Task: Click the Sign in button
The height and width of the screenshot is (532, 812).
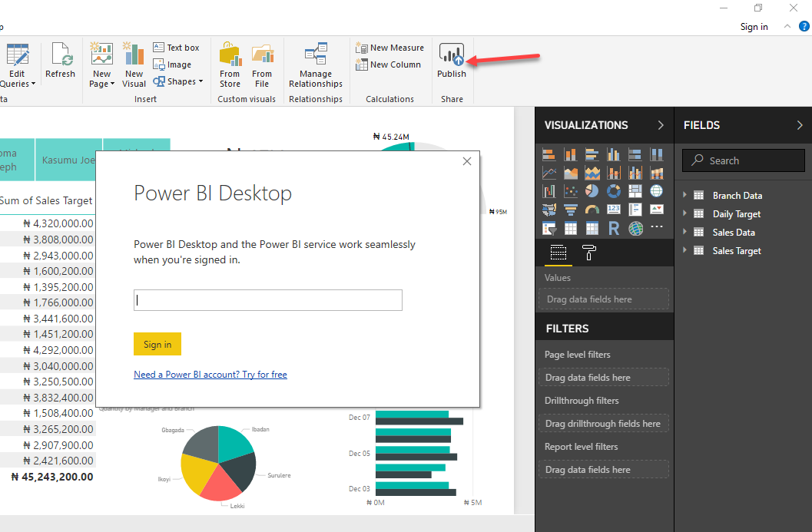Action: point(157,344)
